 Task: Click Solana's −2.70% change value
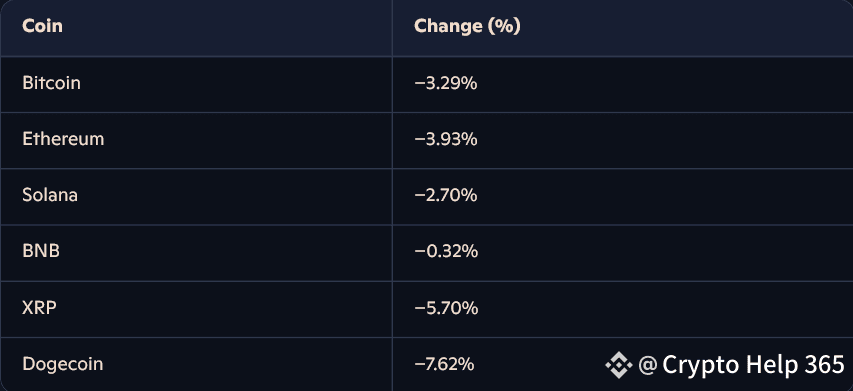click(446, 195)
